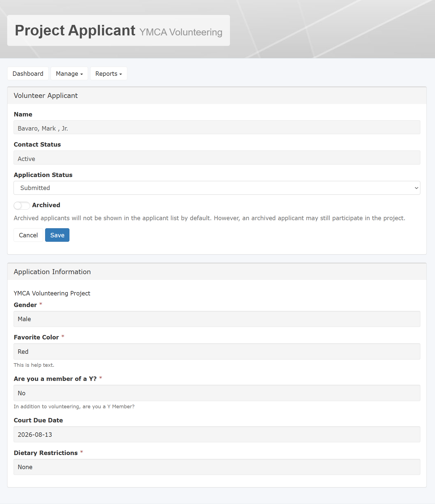Click the 'This is help text.' note
This screenshot has width=435, height=504.
point(34,365)
